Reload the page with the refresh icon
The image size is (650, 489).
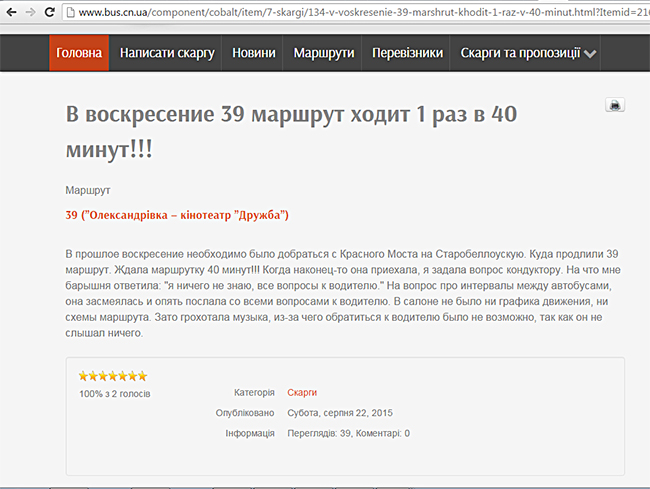tap(48, 11)
